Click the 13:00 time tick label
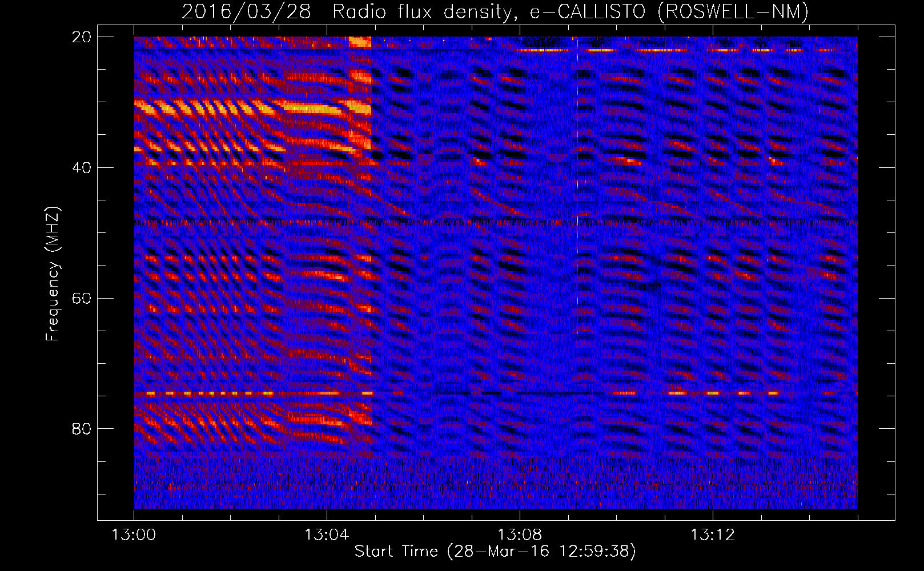This screenshot has width=924, height=571. tap(134, 535)
